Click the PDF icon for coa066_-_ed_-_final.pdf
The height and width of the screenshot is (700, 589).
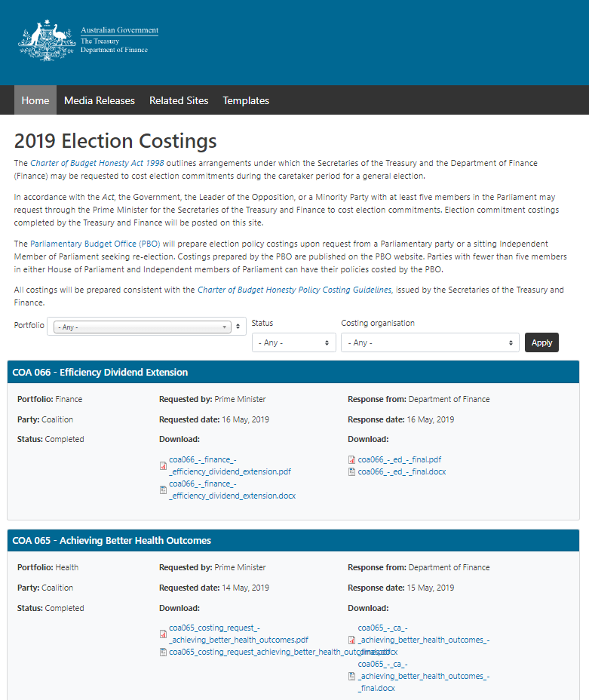[x=351, y=459]
